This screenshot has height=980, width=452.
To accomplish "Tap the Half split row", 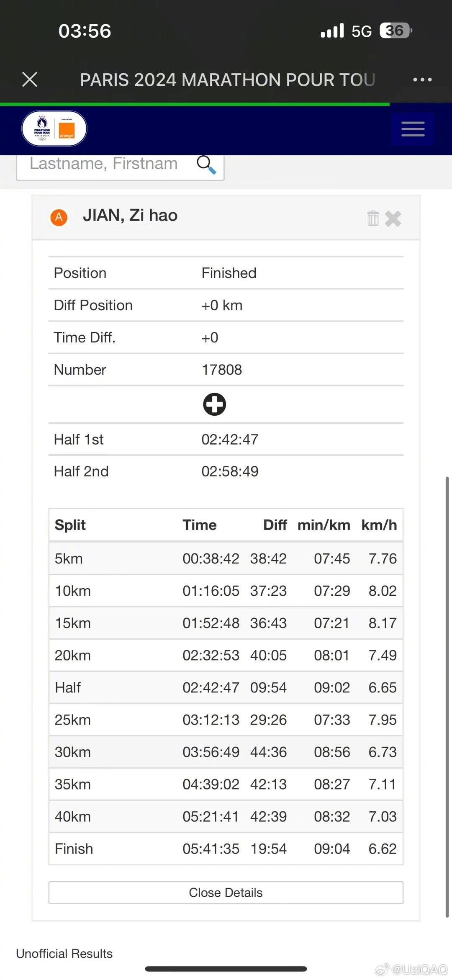I will pyautogui.click(x=226, y=688).
